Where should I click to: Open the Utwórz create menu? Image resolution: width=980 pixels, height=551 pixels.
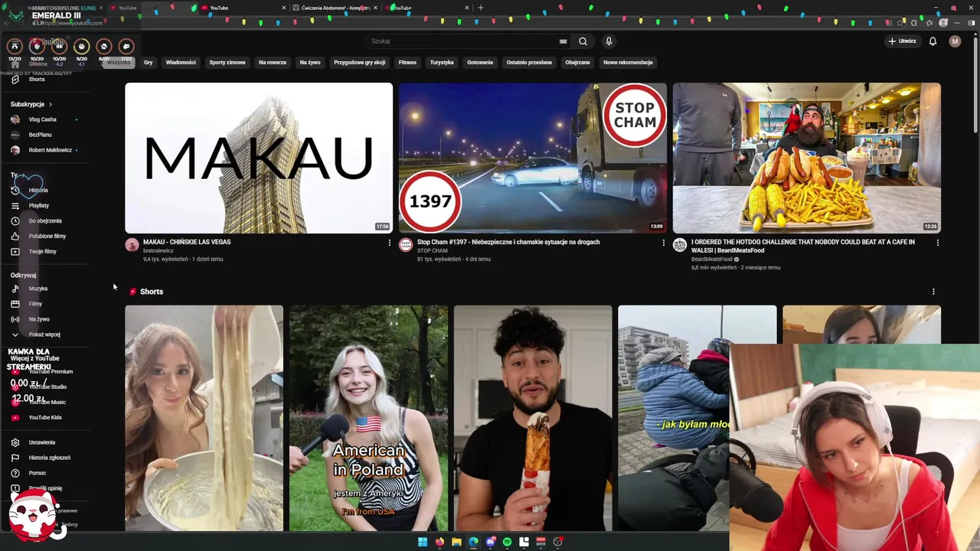(x=902, y=41)
